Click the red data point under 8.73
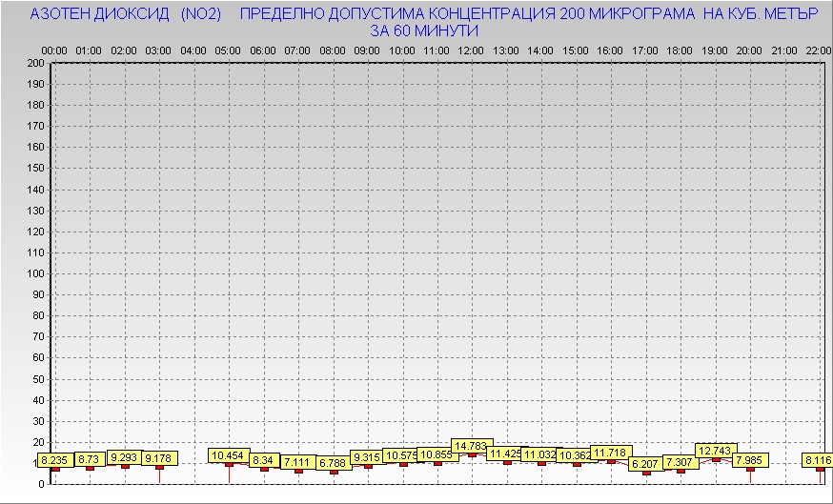This screenshot has height=504, width=833. (90, 468)
